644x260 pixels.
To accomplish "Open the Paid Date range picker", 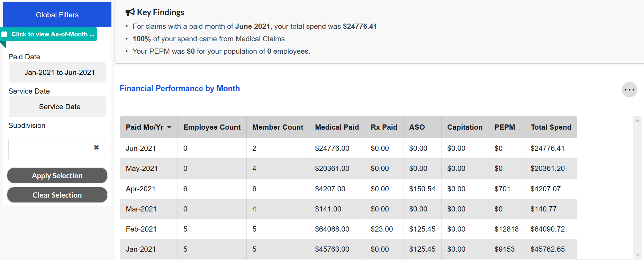I will point(57,72).
